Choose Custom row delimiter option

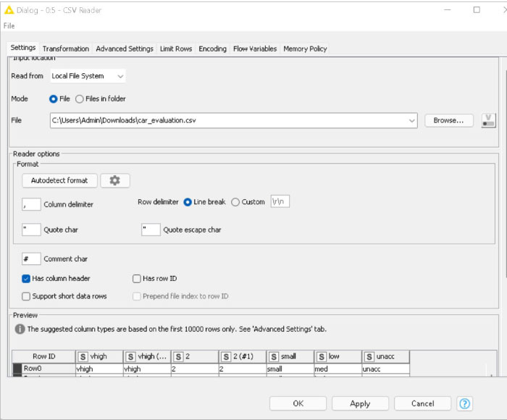click(235, 202)
